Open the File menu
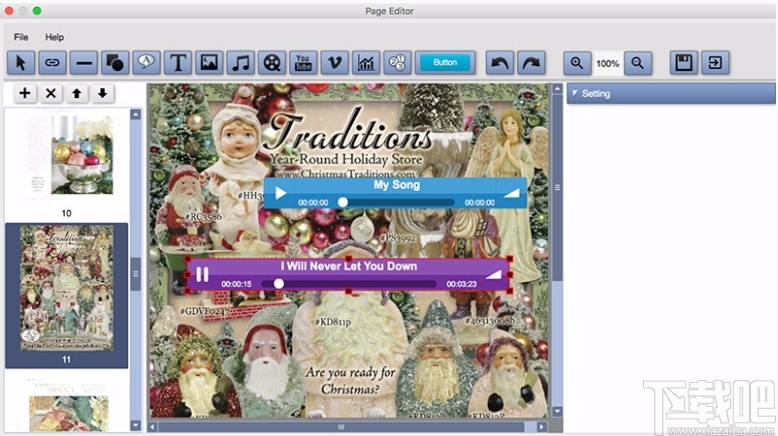Image resolution: width=778 pixels, height=436 pixels. coord(21,37)
